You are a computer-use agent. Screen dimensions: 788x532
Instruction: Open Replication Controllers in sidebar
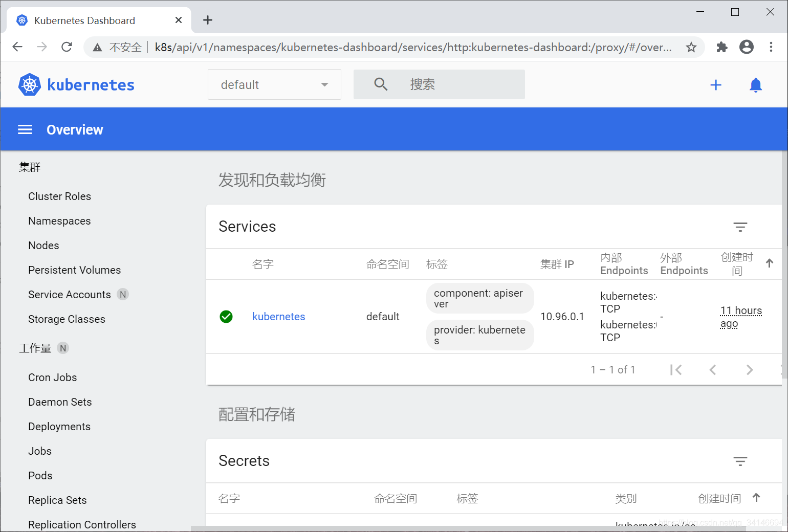point(82,525)
